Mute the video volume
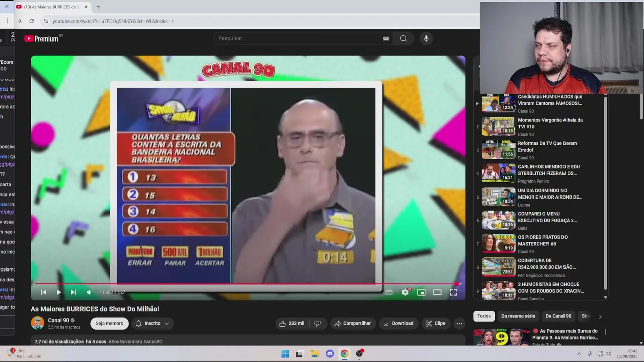The image size is (644, 362). [x=89, y=292]
